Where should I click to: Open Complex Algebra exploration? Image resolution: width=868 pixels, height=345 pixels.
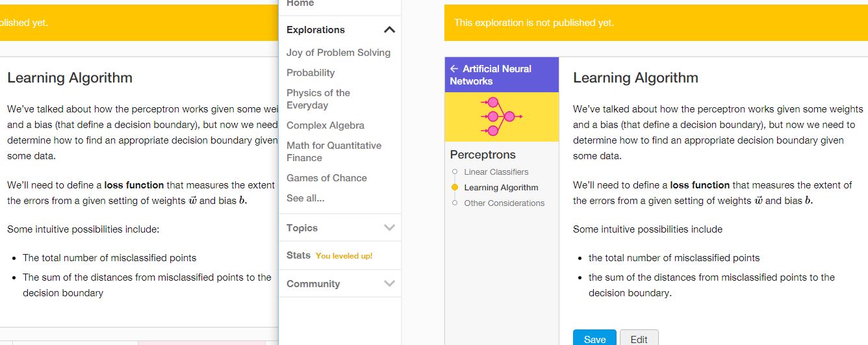click(325, 125)
